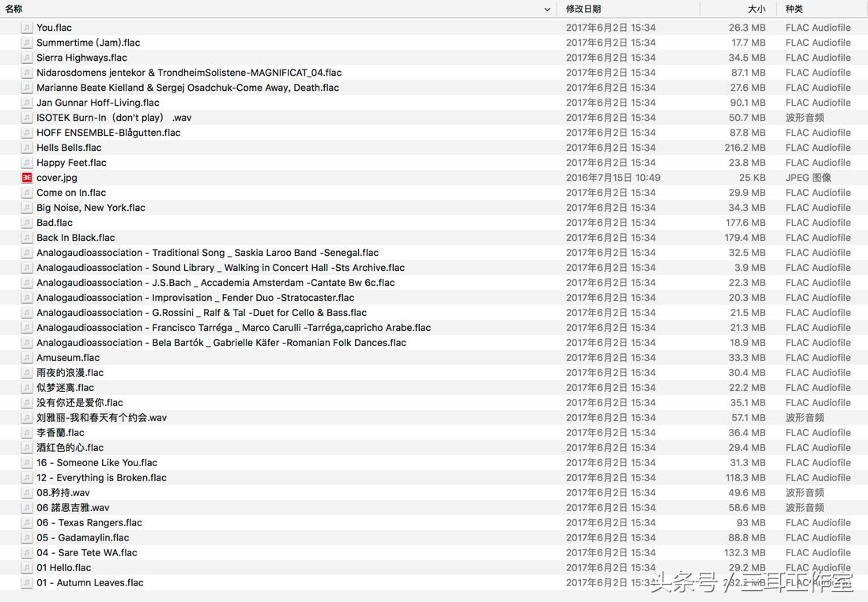The height and width of the screenshot is (602, 868).
Task: Select Analogaudioassociation Traditional Song Senegal.flac
Action: click(208, 252)
